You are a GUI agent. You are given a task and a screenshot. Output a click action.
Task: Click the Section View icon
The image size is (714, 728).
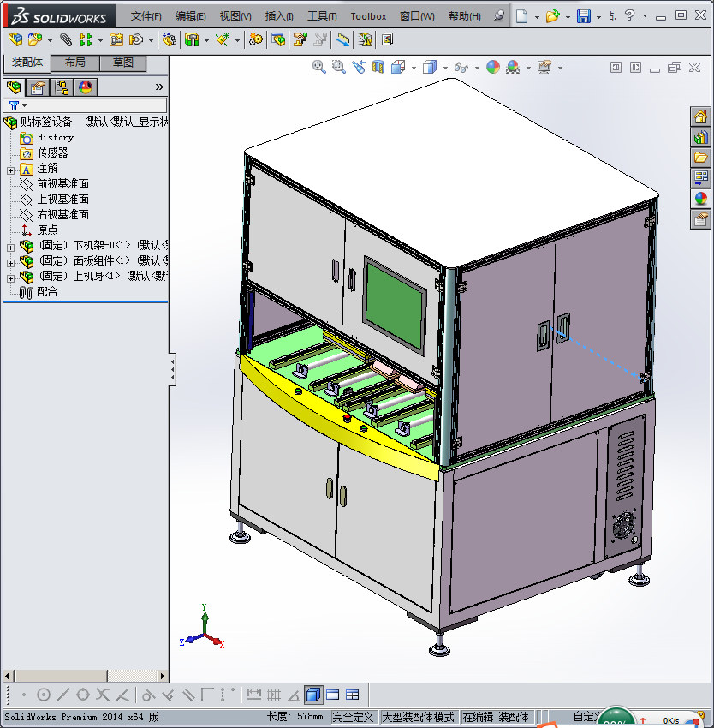(378, 67)
